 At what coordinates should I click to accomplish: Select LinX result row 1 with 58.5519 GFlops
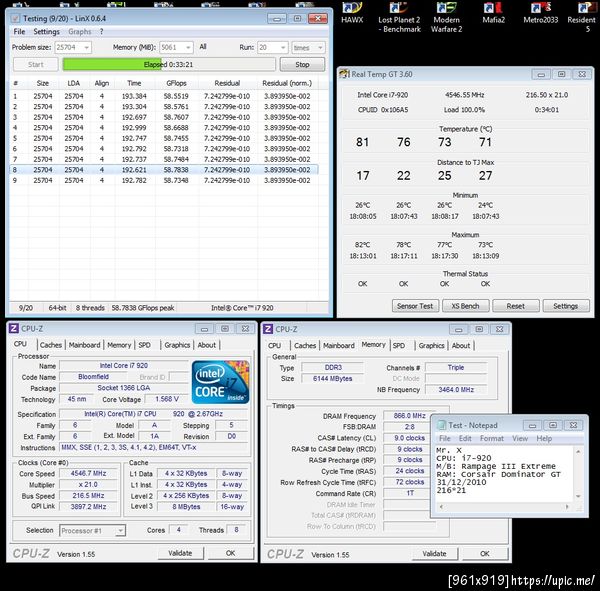[x=164, y=96]
